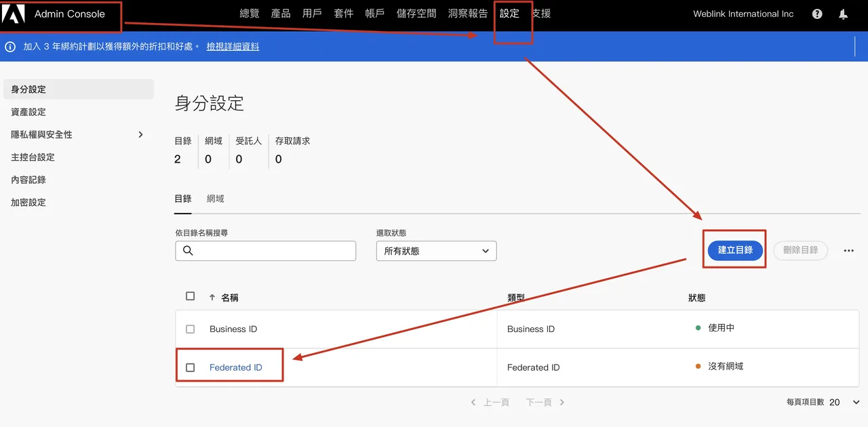Open the notifications bell icon

(843, 14)
